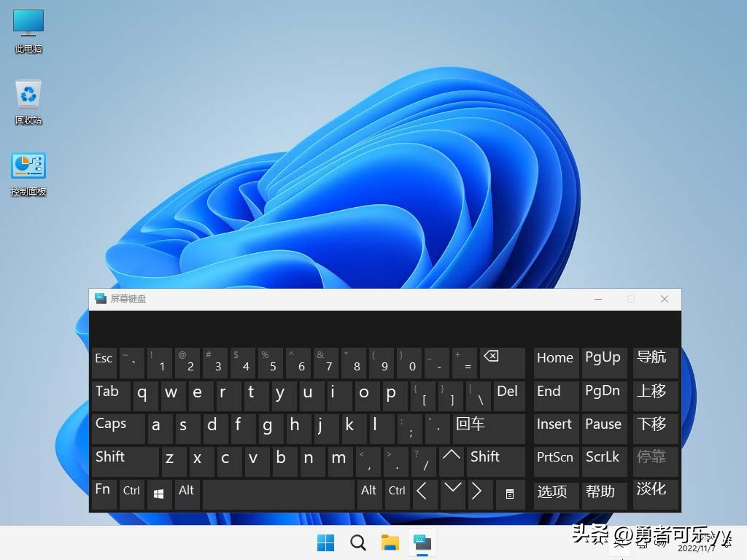747x560 pixels.
Task: Click the touch keyboard icon on the taskbar
Action: 422,542
